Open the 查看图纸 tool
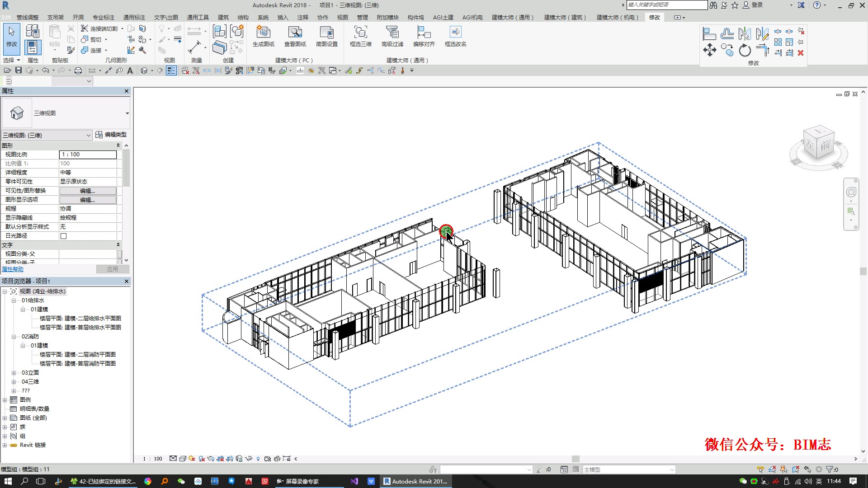868x488 pixels. tap(295, 33)
